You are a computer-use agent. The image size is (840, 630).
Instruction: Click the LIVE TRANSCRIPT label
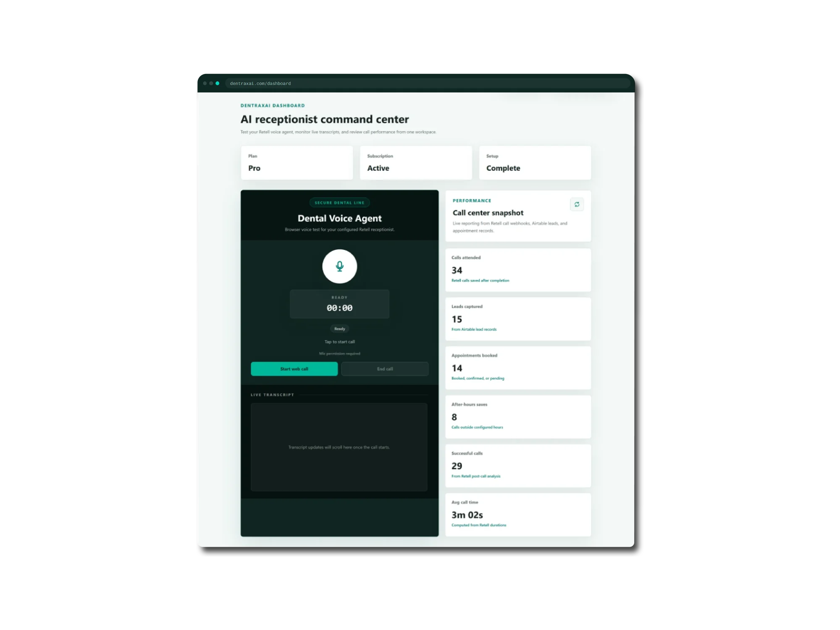pyautogui.click(x=272, y=395)
